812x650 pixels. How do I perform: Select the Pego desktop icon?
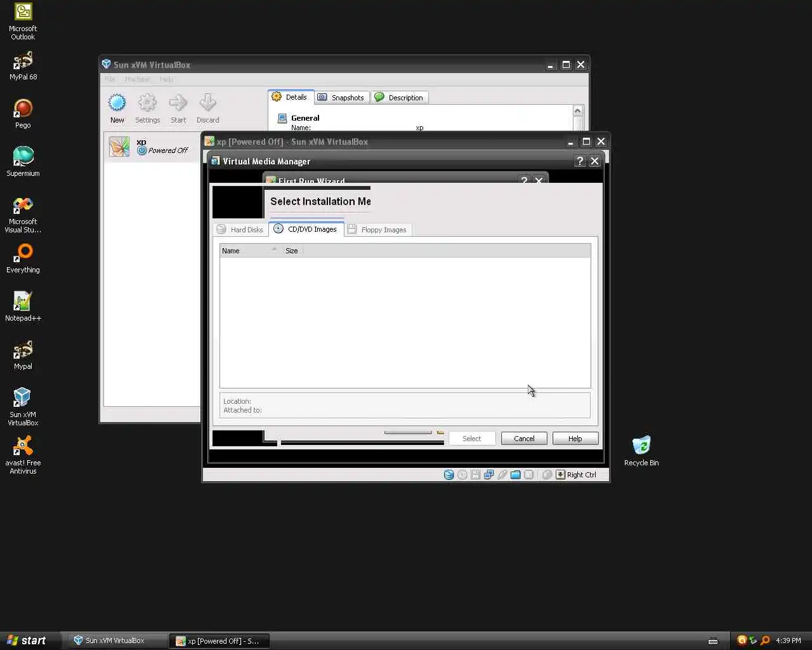tap(23, 114)
